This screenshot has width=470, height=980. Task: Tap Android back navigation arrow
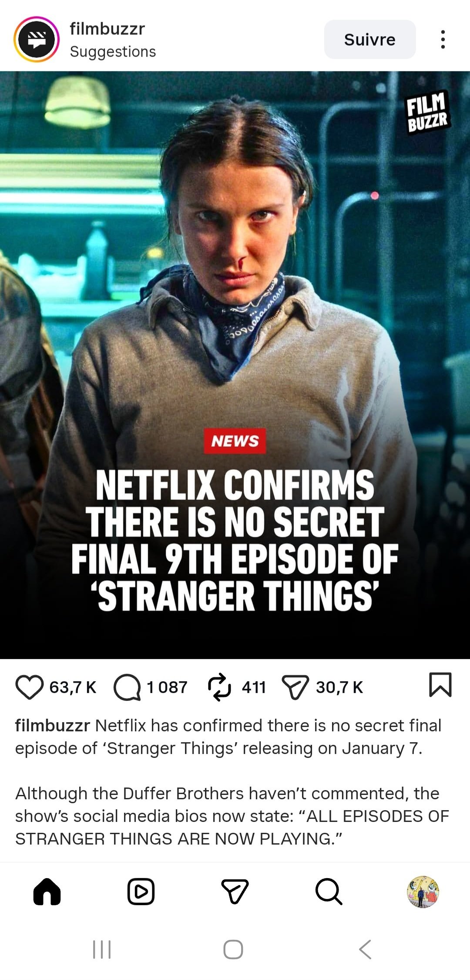point(366,950)
